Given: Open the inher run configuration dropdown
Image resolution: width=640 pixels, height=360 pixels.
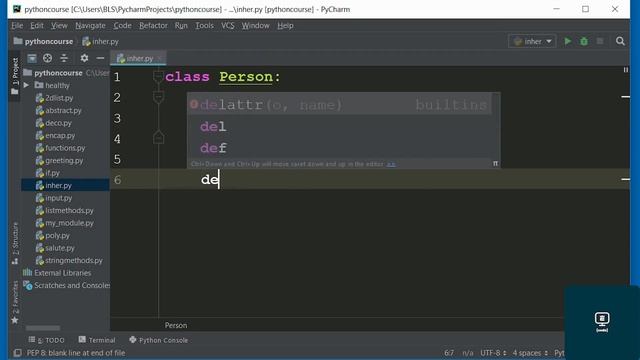Looking at the screenshot, I should point(532,41).
